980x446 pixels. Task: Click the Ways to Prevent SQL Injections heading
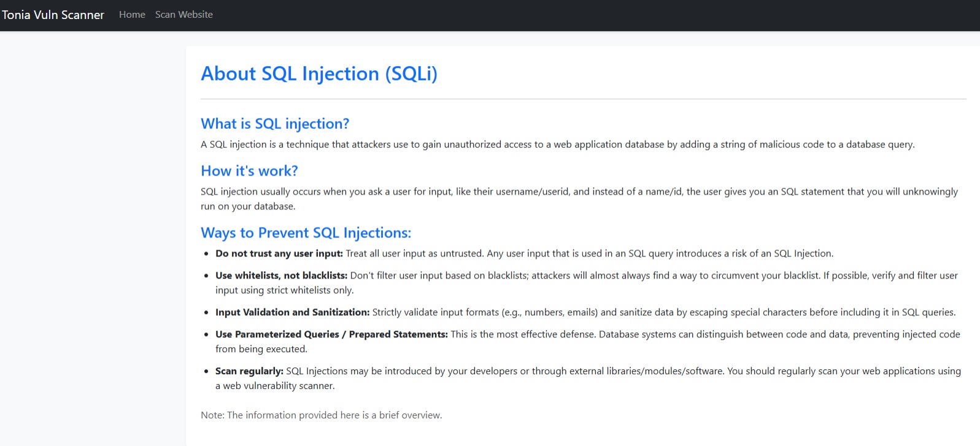tap(306, 233)
